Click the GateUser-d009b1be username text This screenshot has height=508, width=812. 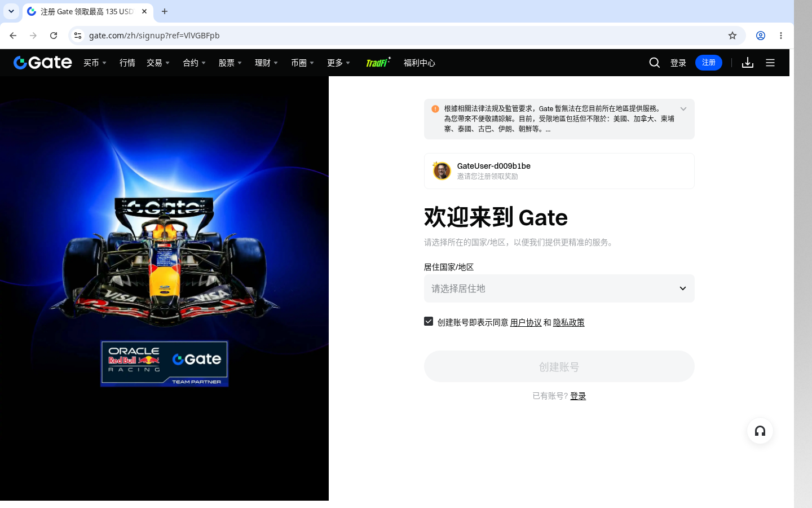(494, 166)
